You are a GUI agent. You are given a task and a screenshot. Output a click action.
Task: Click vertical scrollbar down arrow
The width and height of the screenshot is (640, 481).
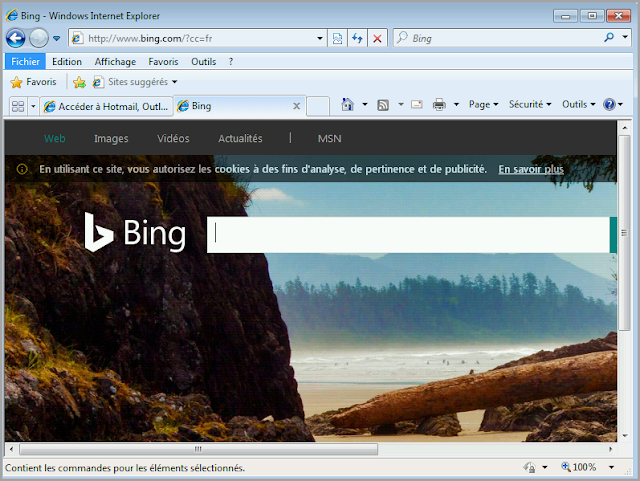[624, 435]
